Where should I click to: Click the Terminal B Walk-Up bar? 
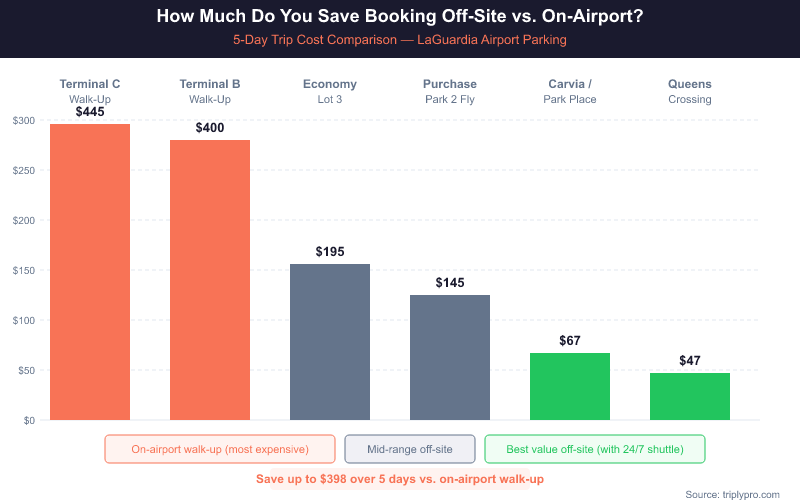pos(210,279)
